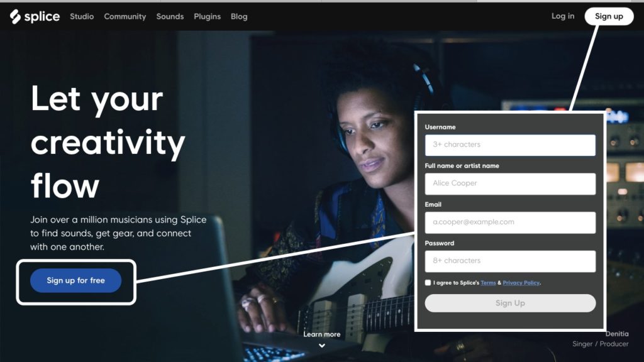
Task: Click the Splice logo icon
Action: pos(15,16)
